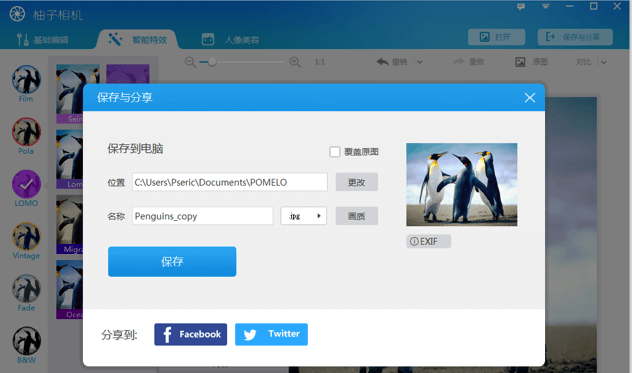Open the EXIF info button
Screen dimensions: 632x373
tap(428, 242)
